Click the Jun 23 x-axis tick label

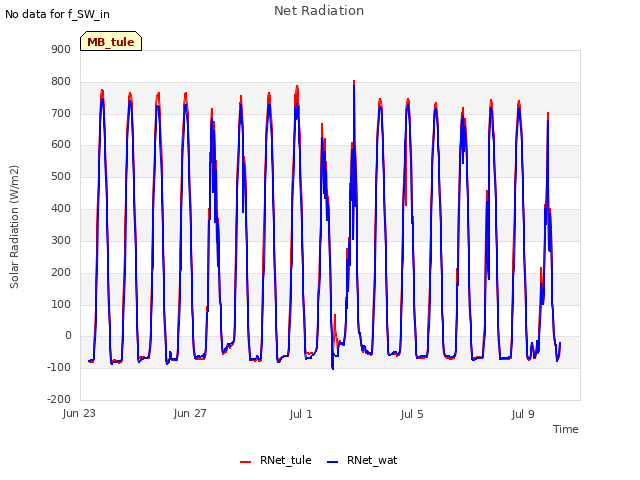click(x=79, y=413)
